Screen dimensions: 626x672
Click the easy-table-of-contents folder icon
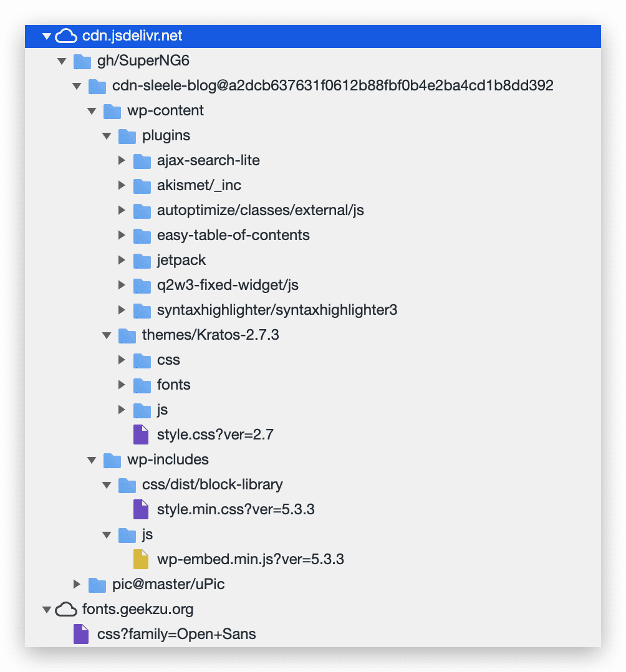(142, 235)
